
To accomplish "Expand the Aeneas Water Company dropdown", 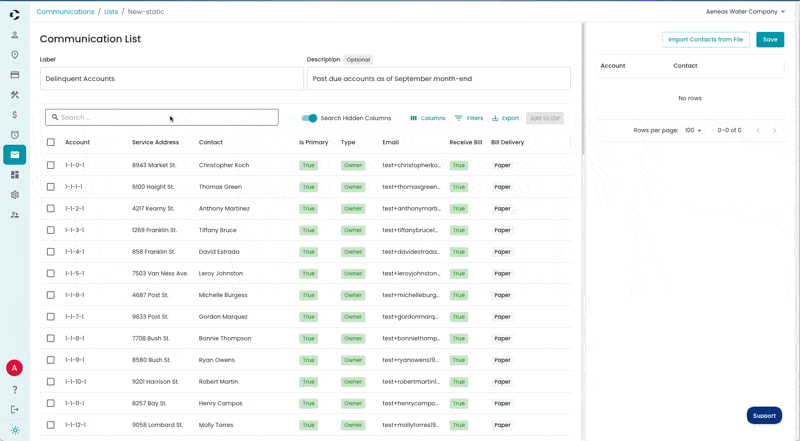I will pyautogui.click(x=745, y=11).
